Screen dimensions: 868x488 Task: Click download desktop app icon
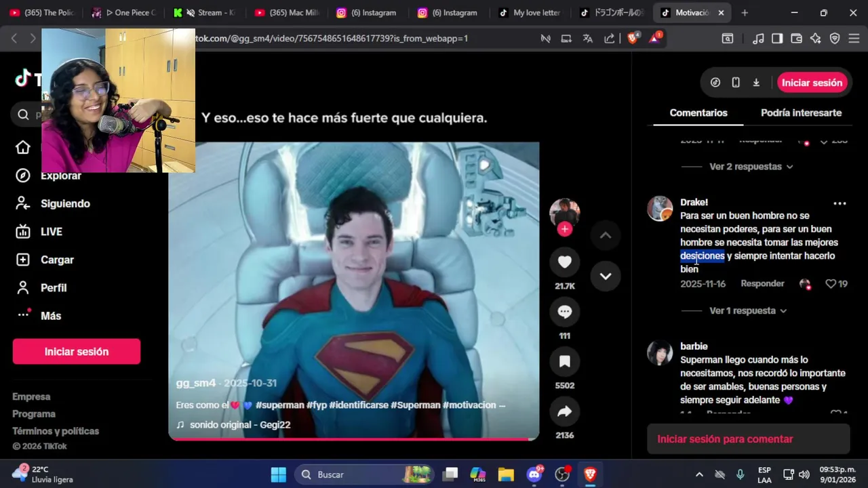(756, 83)
